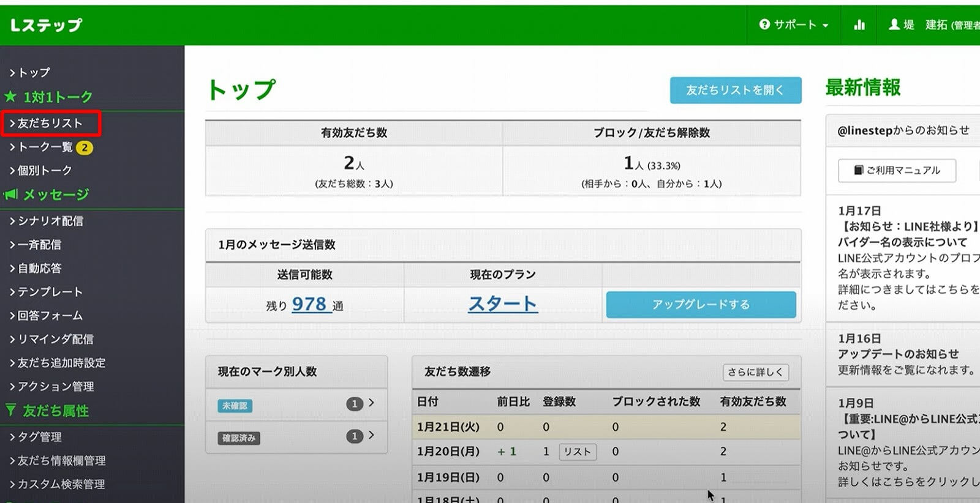Image resolution: width=980 pixels, height=503 pixels.
Task: Click the 友だち数遷移 panel title
Action: tap(458, 371)
